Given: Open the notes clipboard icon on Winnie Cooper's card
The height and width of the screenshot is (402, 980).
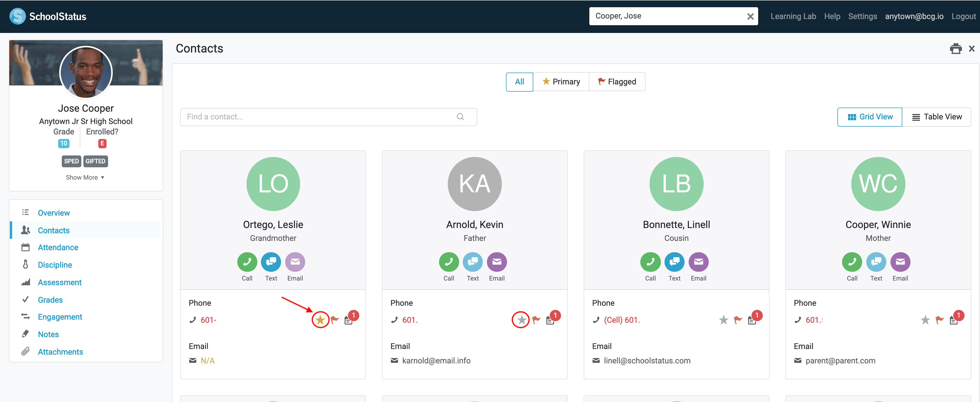Looking at the screenshot, I should pyautogui.click(x=953, y=321).
